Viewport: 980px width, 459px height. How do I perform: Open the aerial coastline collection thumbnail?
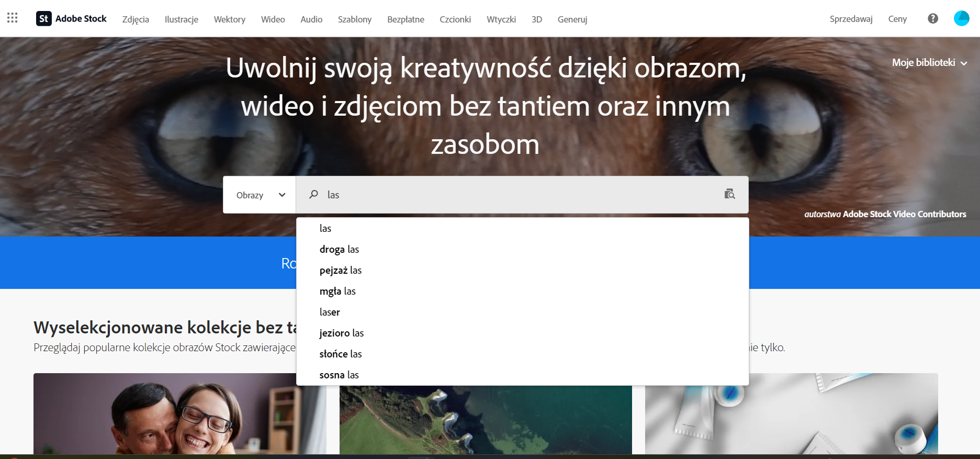click(x=486, y=420)
